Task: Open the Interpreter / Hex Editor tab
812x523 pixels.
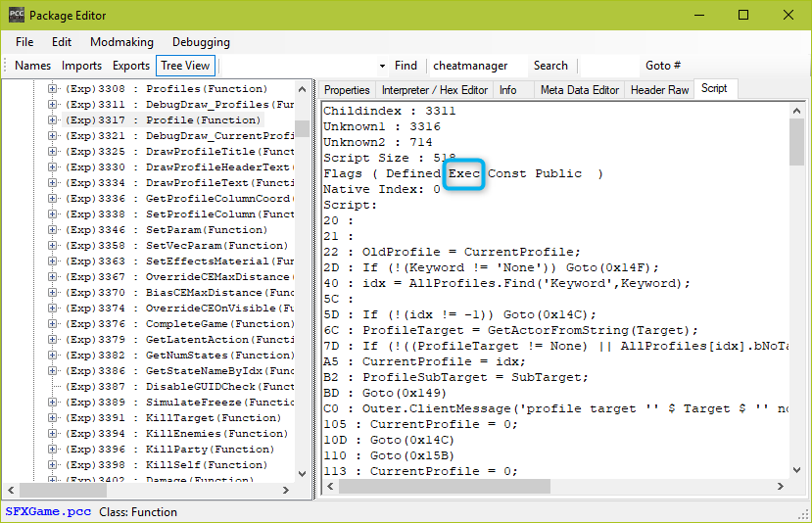Action: (434, 89)
